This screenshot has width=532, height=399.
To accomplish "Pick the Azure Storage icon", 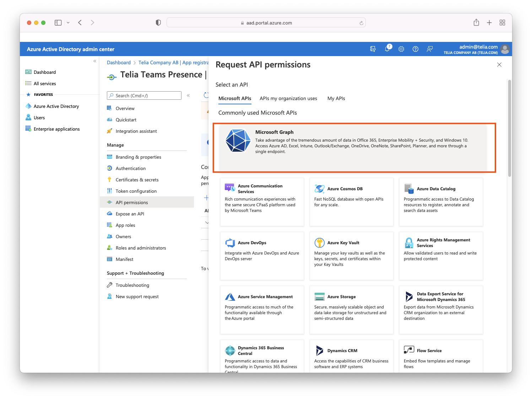I will (320, 297).
